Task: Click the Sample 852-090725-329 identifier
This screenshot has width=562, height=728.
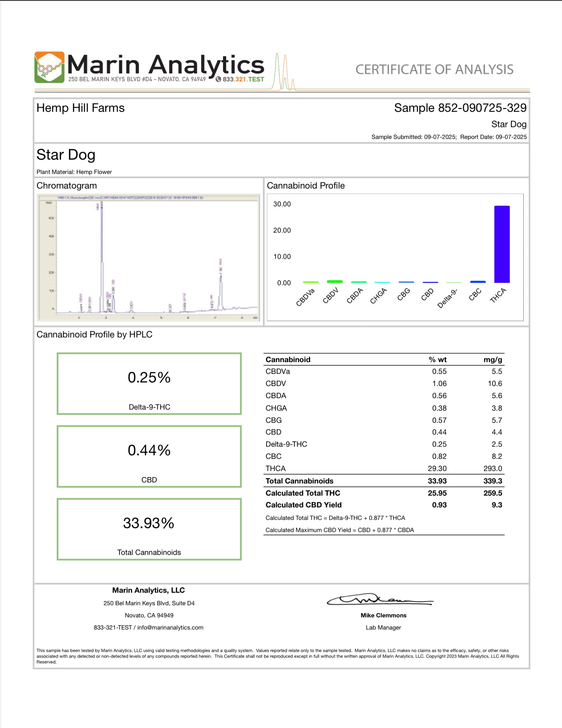Action: (x=460, y=108)
